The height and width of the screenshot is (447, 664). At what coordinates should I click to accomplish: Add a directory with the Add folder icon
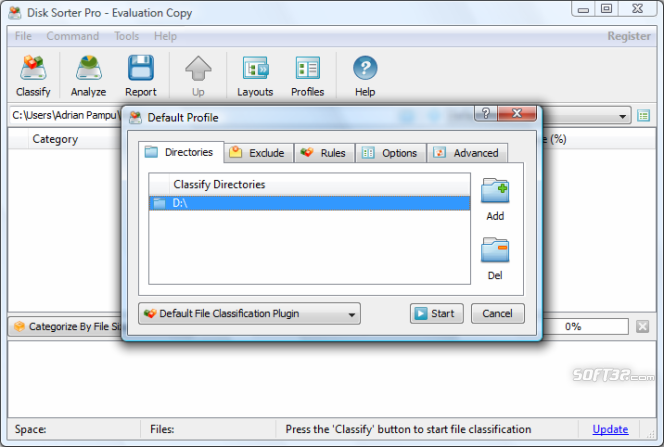click(495, 191)
